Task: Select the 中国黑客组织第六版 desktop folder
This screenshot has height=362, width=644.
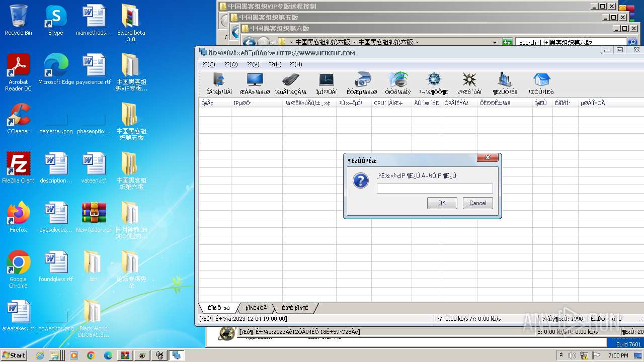Action: point(131,171)
